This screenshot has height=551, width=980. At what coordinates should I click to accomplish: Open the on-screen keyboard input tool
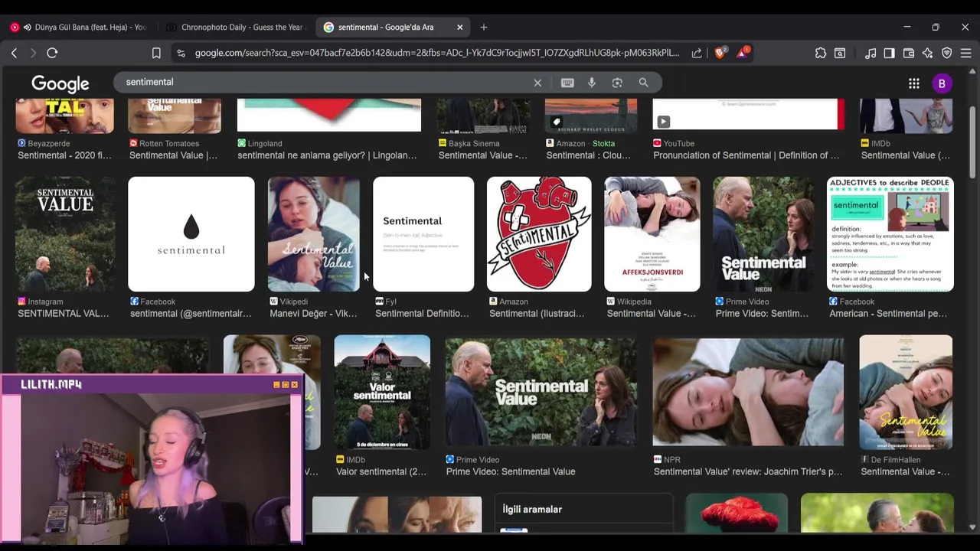(567, 83)
